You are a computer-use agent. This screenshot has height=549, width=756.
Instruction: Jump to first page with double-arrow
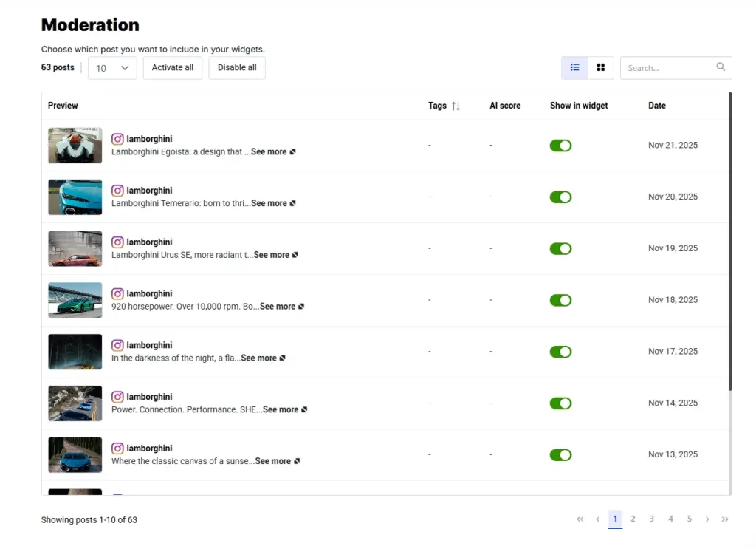point(580,519)
